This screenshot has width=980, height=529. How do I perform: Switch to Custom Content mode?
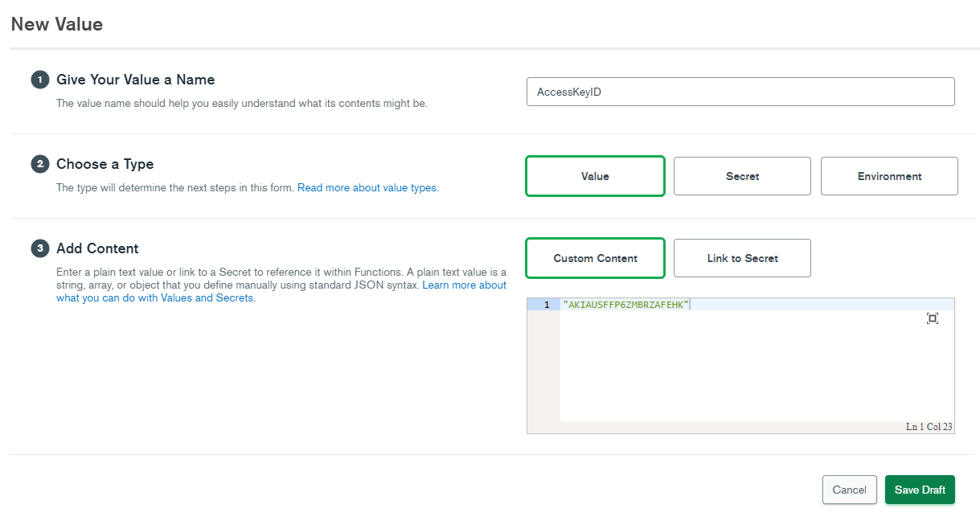click(595, 257)
